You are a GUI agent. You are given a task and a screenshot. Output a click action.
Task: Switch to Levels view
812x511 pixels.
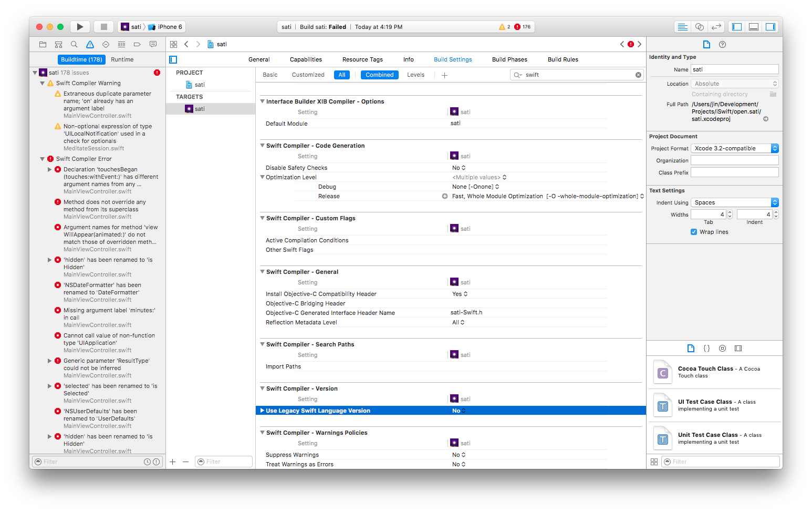click(x=415, y=75)
